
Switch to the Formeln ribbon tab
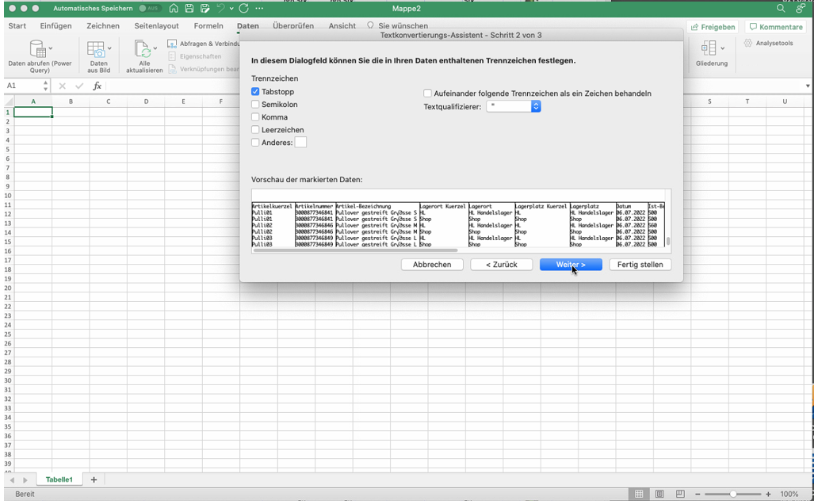208,26
